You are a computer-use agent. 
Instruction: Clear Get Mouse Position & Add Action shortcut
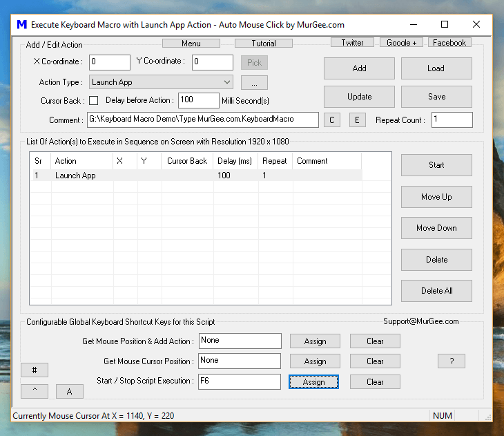pyautogui.click(x=375, y=341)
